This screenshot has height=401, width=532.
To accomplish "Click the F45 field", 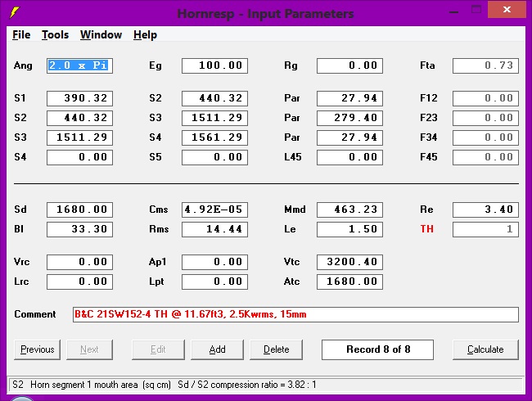I will coord(485,157).
